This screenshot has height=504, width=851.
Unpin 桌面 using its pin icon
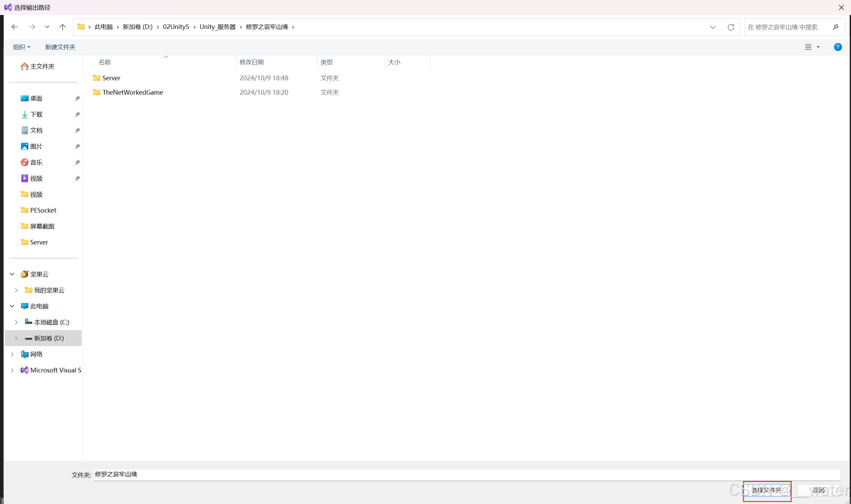click(x=77, y=98)
